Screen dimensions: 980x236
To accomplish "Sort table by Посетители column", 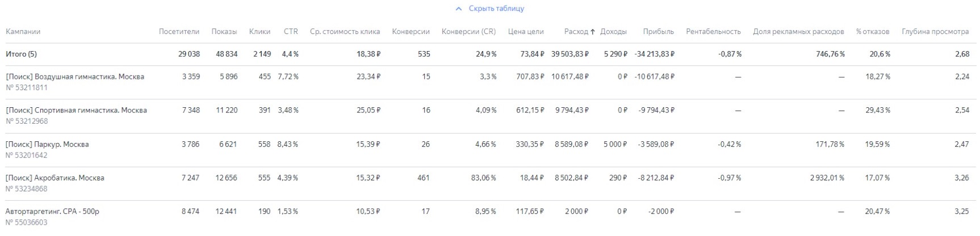I will 179,32.
